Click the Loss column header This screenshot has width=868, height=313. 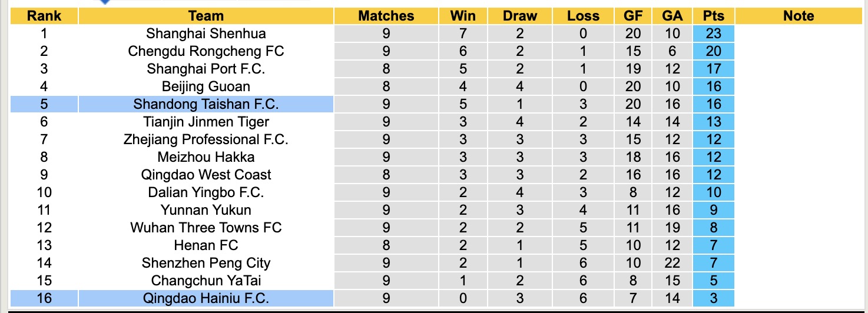583,16
